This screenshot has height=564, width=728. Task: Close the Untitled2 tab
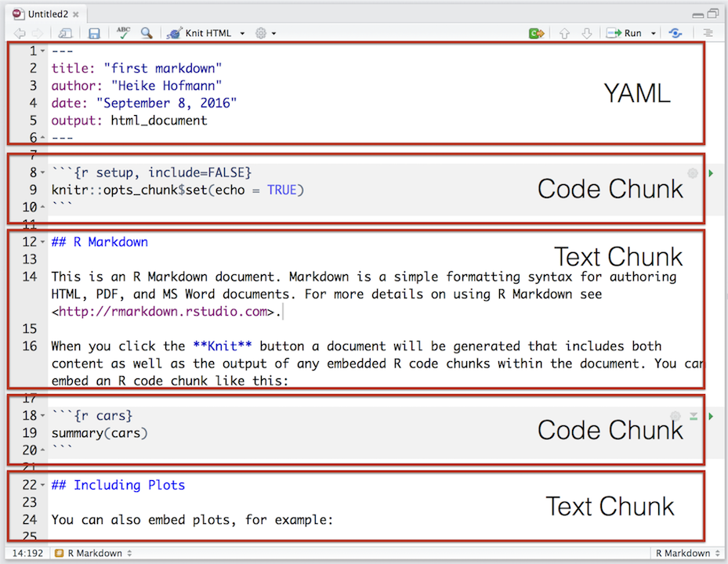click(76, 14)
